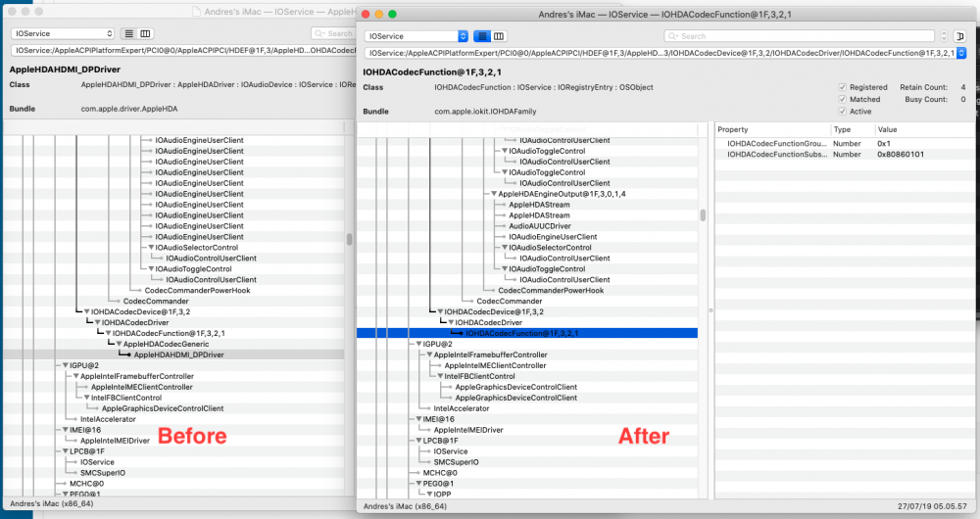
Task: Collapse IGPU@2 in Before window
Action: click(x=65, y=365)
